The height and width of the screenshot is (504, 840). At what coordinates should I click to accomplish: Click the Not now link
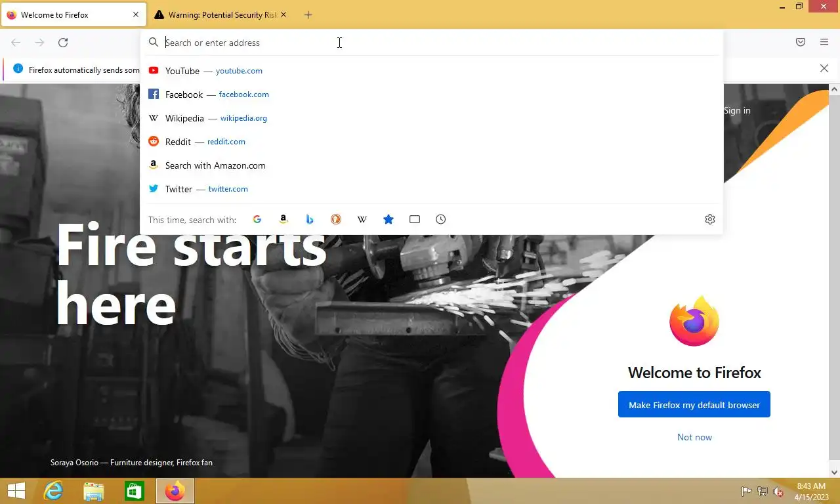click(694, 437)
